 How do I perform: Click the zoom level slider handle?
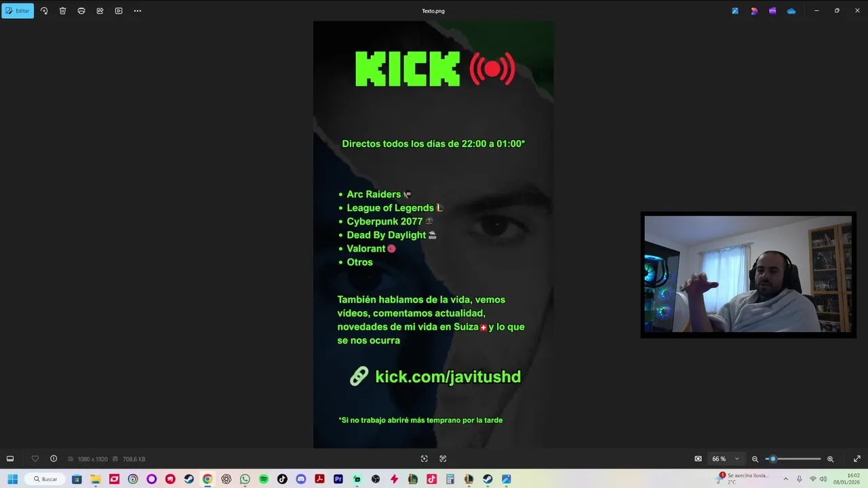pos(772,459)
